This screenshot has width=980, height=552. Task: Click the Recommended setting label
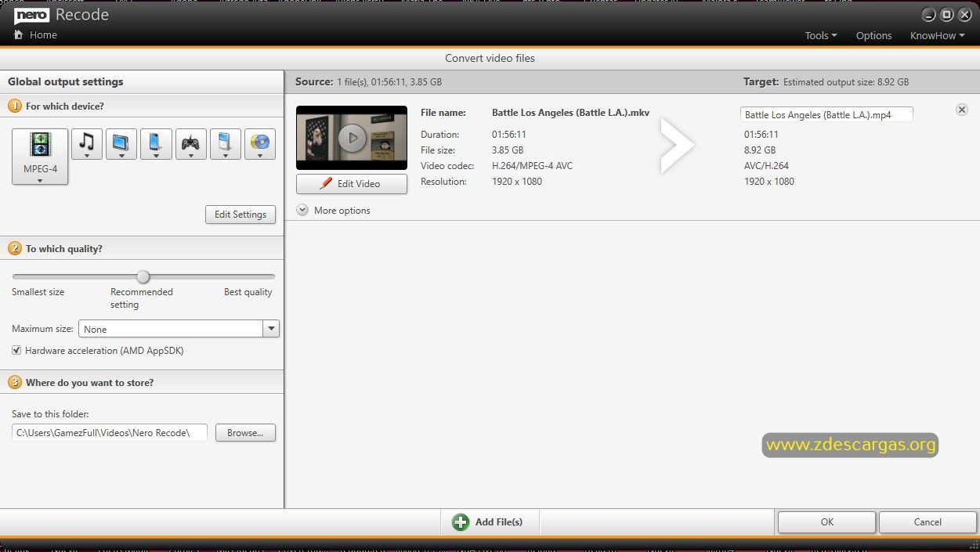point(141,298)
